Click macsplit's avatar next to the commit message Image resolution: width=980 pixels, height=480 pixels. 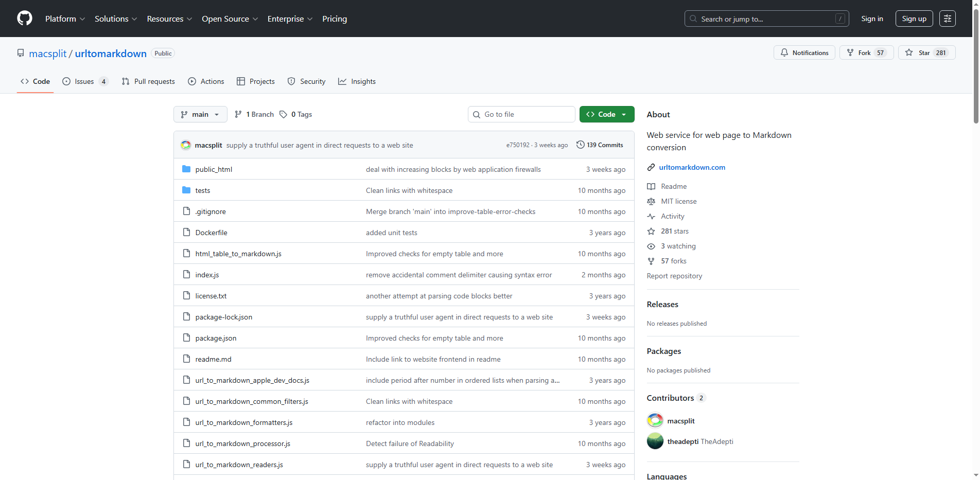point(185,145)
